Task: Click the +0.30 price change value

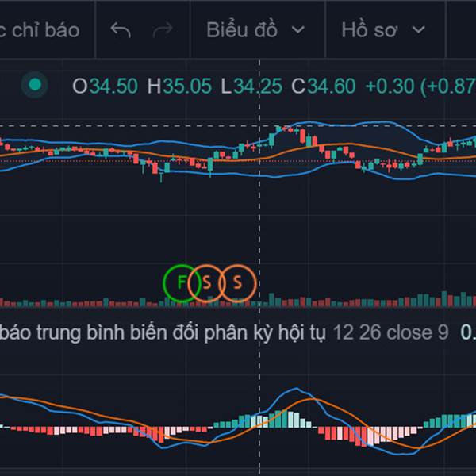Action: tap(390, 86)
